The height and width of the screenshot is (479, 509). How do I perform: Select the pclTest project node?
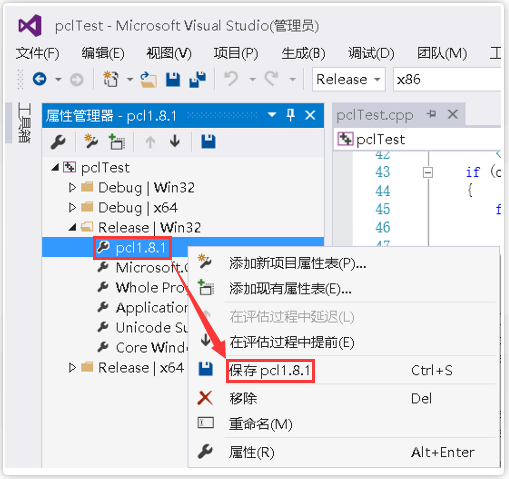(x=105, y=168)
